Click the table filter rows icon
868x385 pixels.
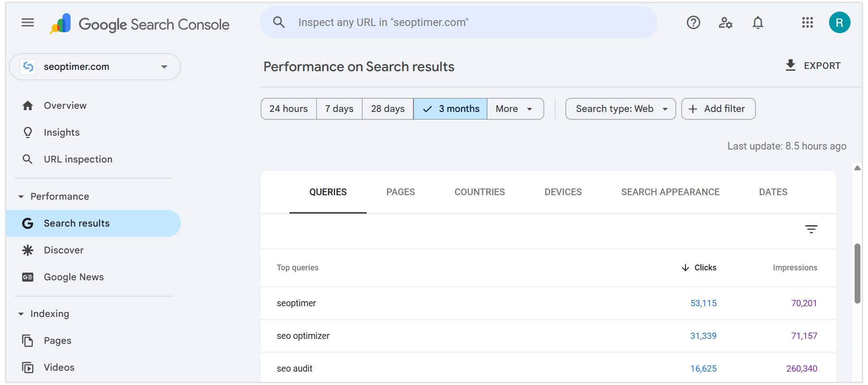tap(811, 229)
